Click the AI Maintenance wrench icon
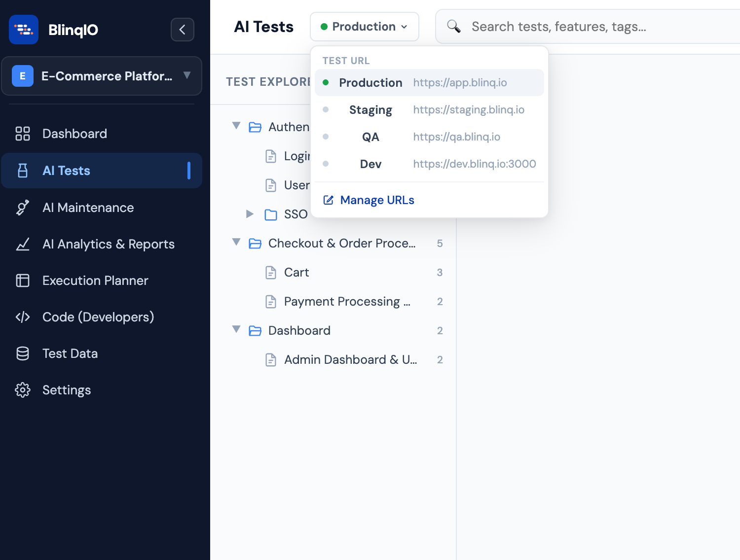The image size is (740, 560). tap(22, 208)
